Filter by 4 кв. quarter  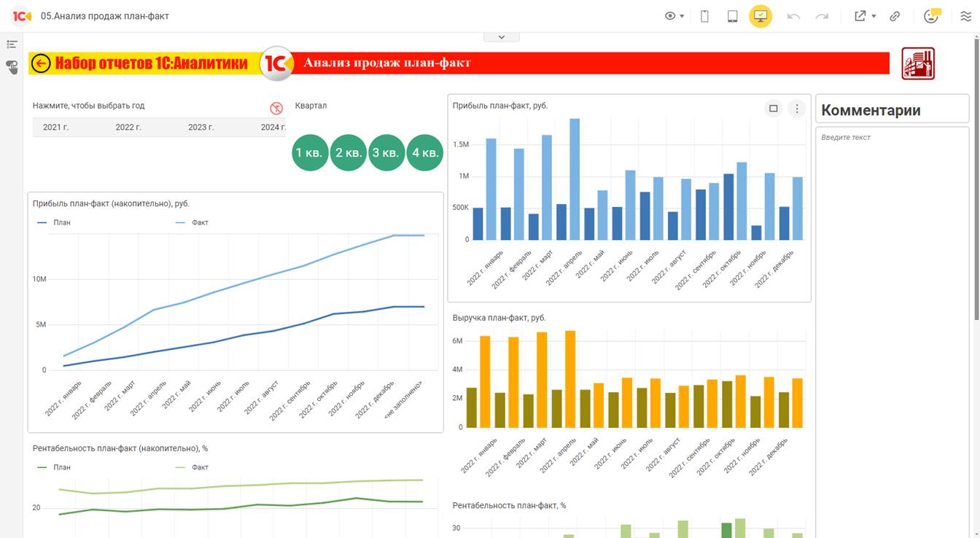[424, 153]
